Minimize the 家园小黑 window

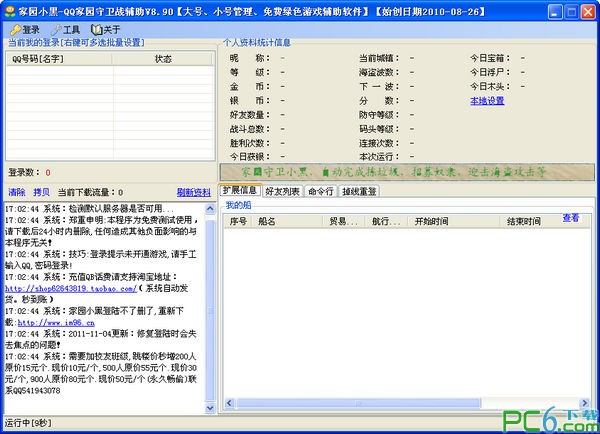[x=555, y=12]
